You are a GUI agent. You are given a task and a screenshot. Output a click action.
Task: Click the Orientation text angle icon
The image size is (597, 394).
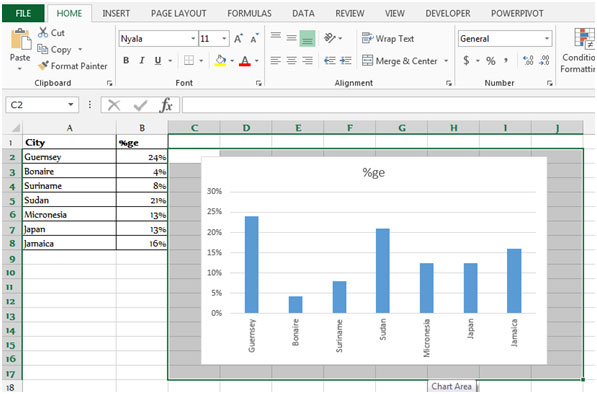[x=329, y=38]
